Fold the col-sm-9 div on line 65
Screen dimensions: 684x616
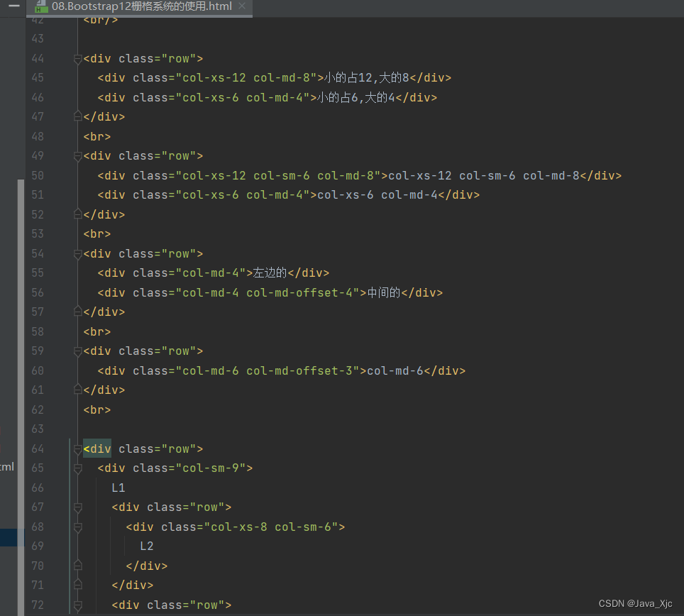coord(77,468)
